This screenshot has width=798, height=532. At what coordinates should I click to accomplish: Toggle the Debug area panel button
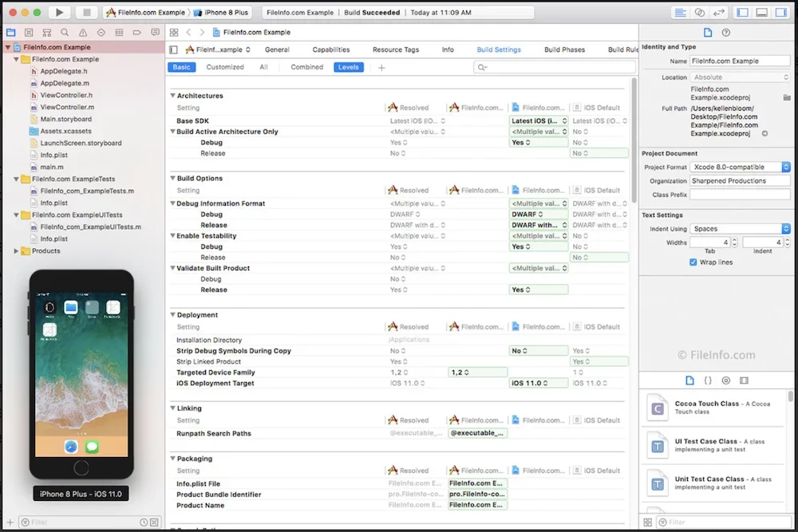pos(761,13)
